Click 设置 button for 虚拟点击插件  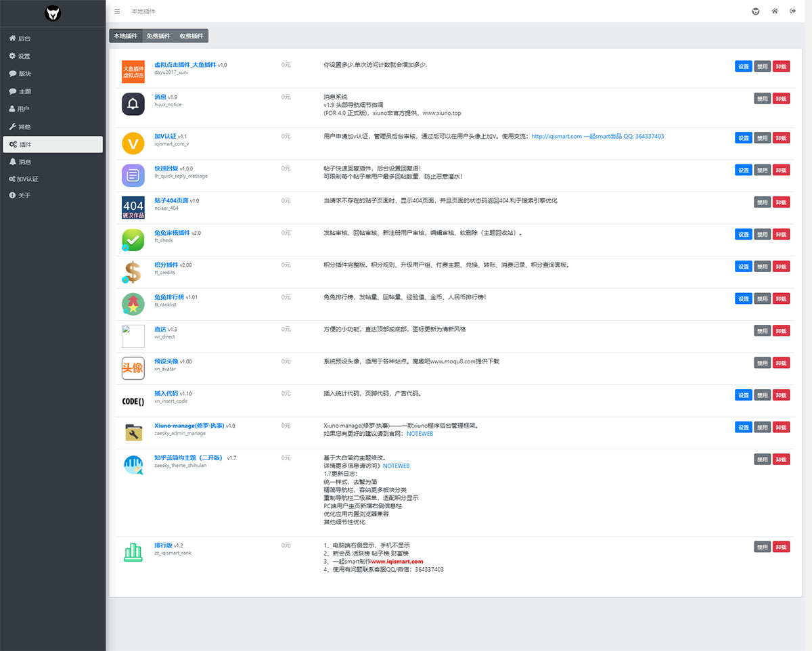743,66
